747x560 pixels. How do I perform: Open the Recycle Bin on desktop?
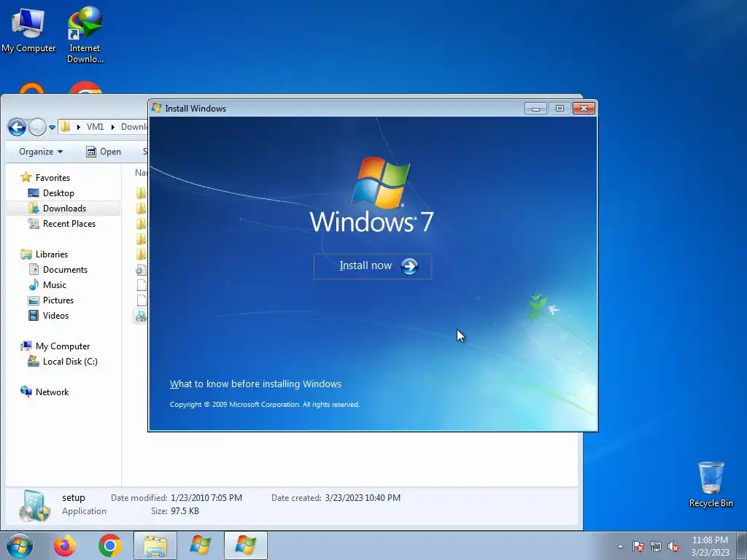click(711, 484)
